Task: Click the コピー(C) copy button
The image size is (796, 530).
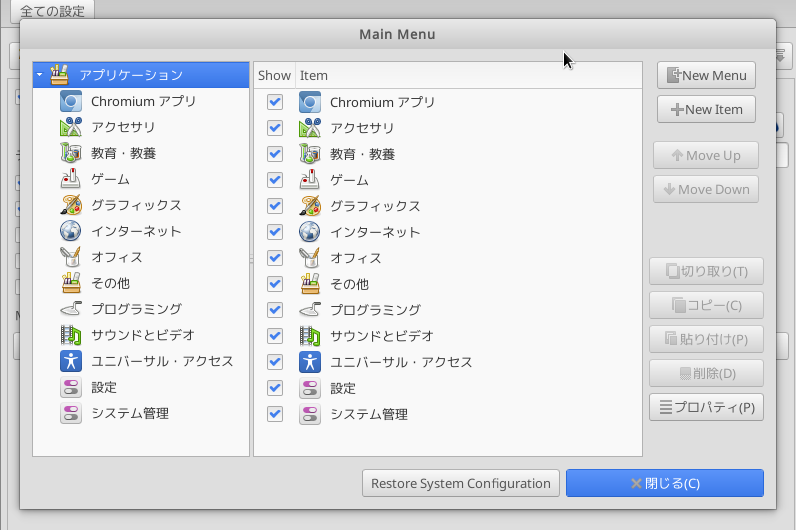Action: pyautogui.click(x=706, y=305)
